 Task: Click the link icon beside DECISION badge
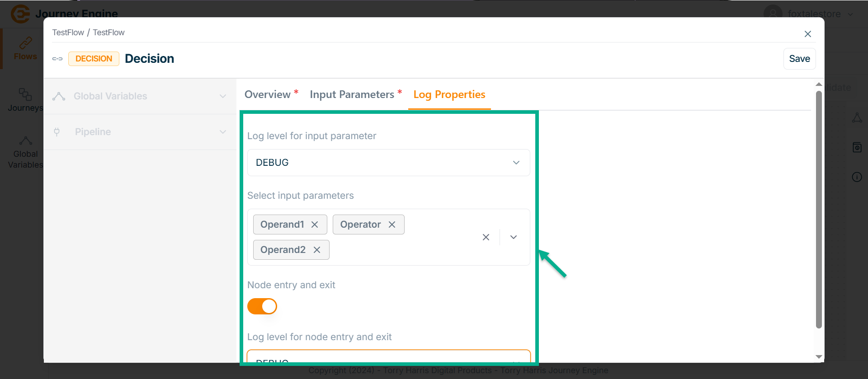(x=57, y=59)
